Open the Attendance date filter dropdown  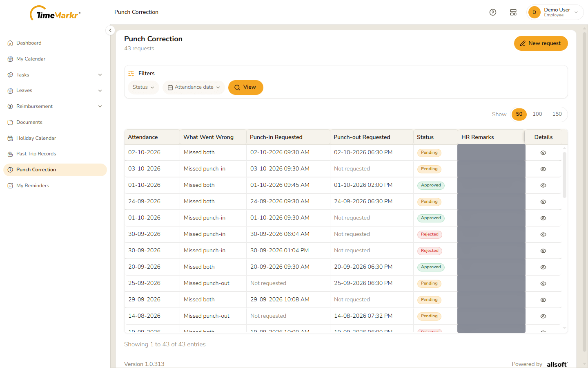194,87
